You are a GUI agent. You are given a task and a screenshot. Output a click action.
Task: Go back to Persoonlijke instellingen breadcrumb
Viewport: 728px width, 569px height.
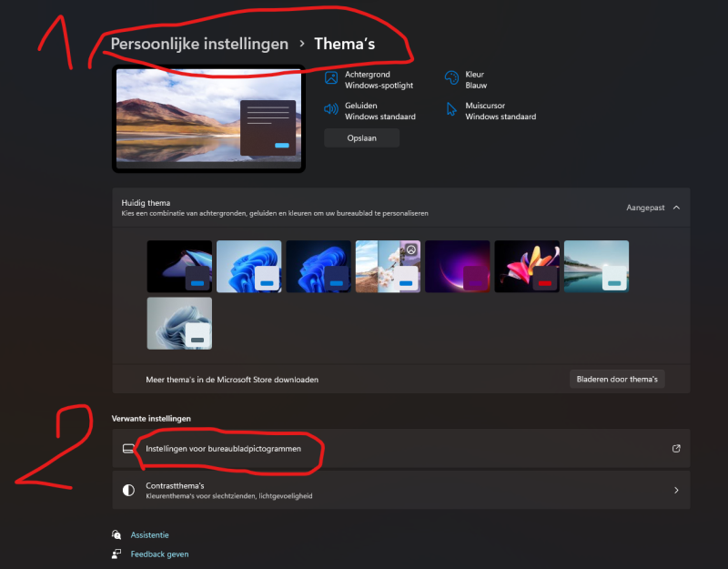click(199, 44)
